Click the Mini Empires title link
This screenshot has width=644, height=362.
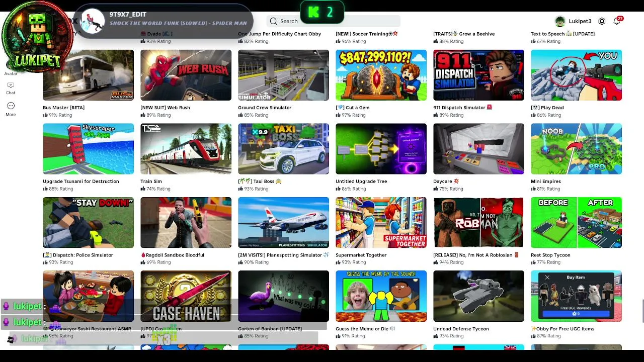(x=546, y=182)
